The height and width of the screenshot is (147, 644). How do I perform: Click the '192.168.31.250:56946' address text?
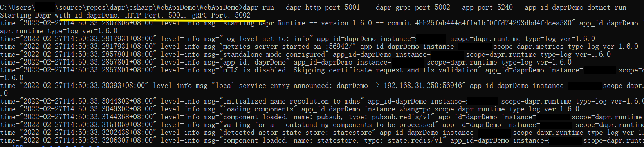point(423,86)
